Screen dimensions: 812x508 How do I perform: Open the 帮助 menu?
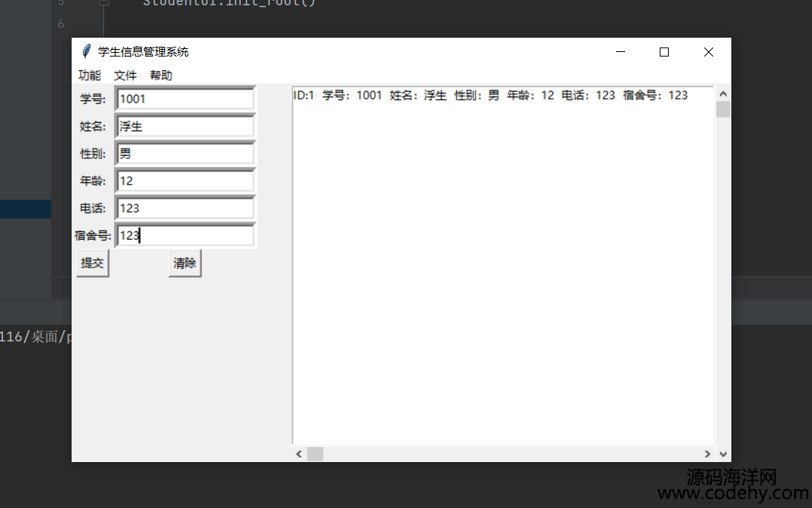(161, 75)
